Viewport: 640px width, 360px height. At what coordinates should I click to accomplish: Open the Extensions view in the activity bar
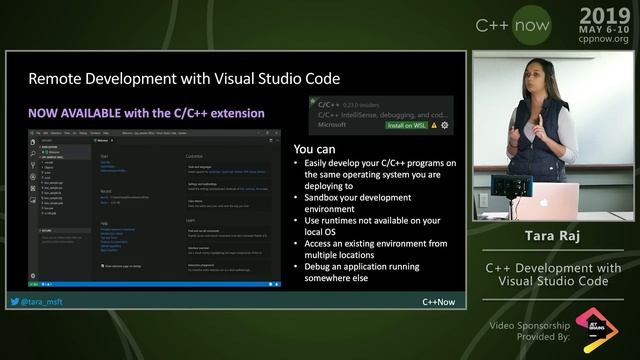point(33,189)
